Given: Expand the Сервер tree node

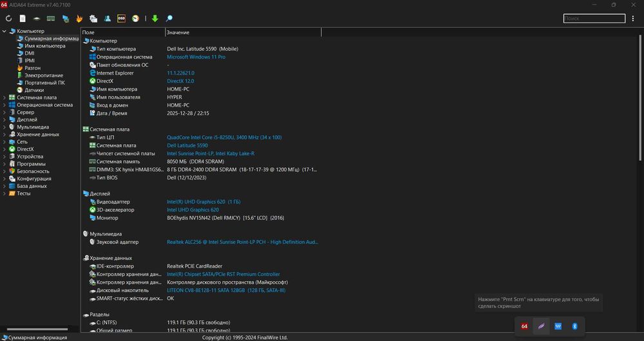Looking at the screenshot, I should coord(5,113).
